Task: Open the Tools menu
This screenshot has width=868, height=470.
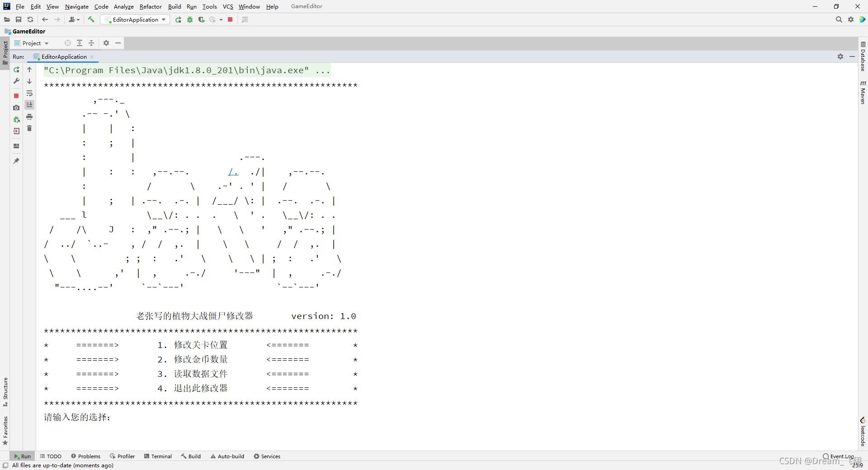Action: pyautogui.click(x=209, y=6)
